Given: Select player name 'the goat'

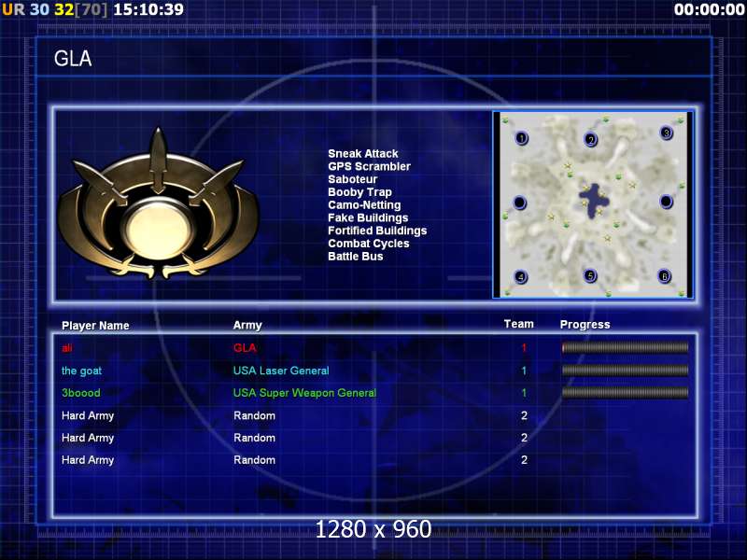Looking at the screenshot, I should (x=81, y=371).
